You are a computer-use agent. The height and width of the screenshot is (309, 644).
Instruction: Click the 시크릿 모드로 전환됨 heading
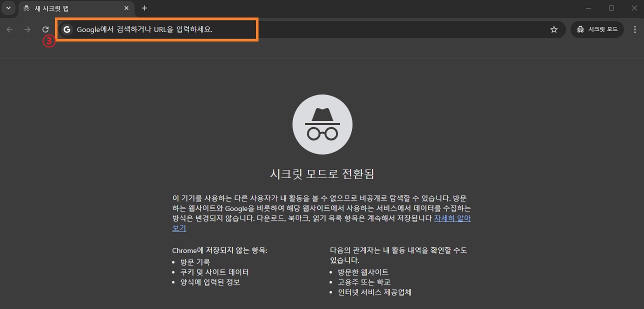(x=322, y=174)
